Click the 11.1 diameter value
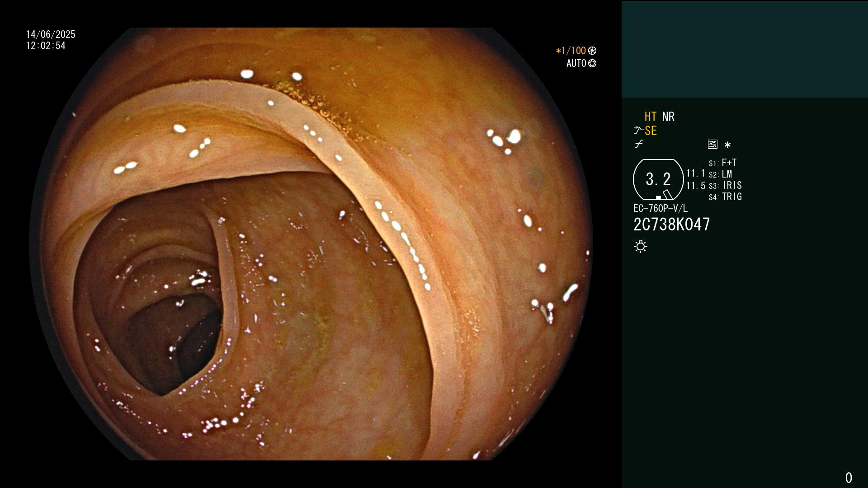868x488 pixels. tap(696, 173)
